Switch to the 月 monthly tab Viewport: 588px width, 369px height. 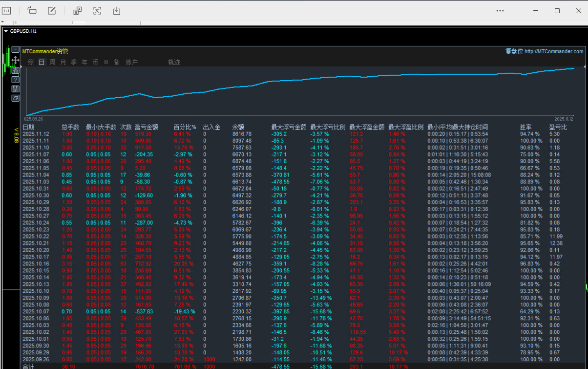pyautogui.click(x=63, y=62)
